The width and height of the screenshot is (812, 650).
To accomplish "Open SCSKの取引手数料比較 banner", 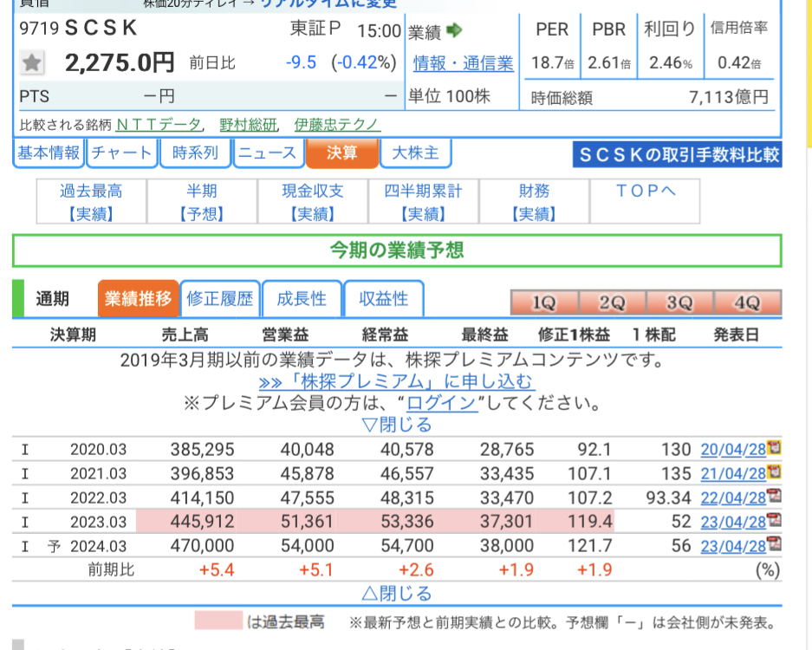I will (x=678, y=154).
